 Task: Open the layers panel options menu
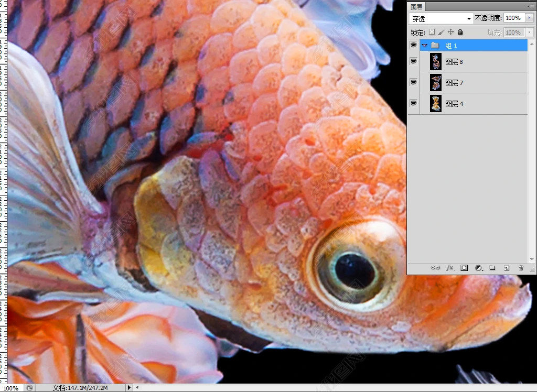(531, 6)
